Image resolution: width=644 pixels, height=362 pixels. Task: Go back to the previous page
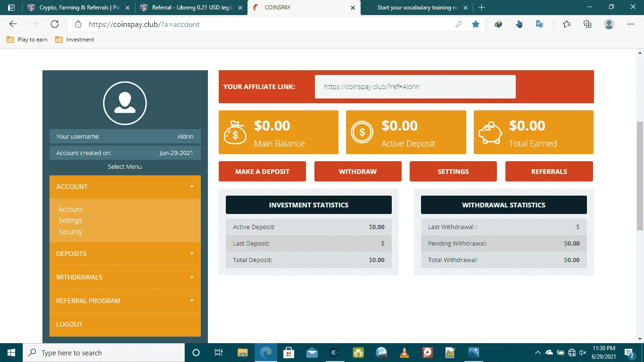(x=13, y=24)
